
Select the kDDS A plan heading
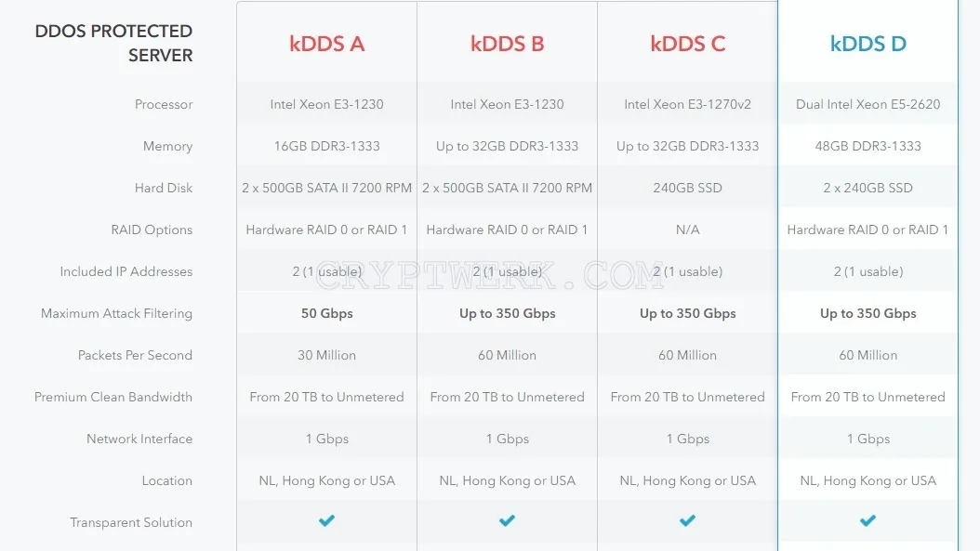click(x=327, y=44)
